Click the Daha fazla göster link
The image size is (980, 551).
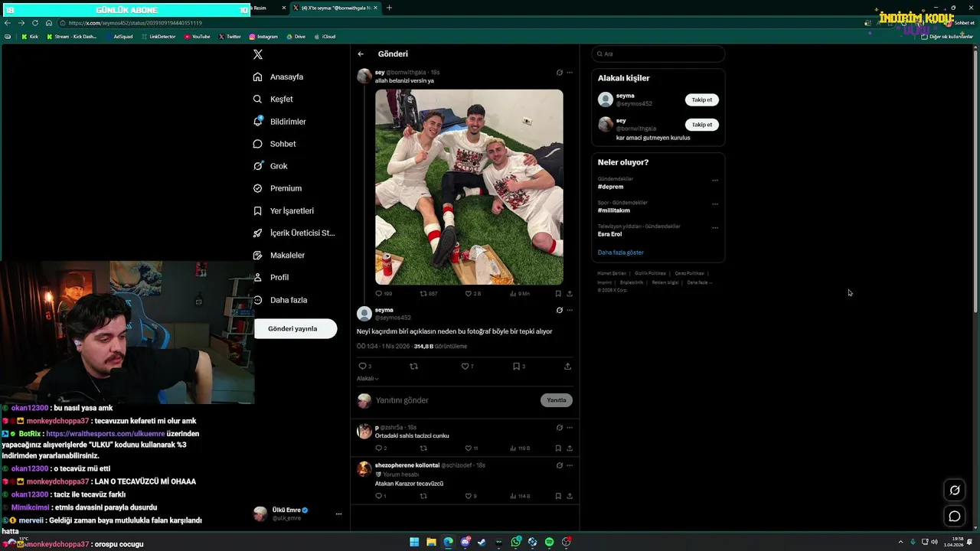621,253
